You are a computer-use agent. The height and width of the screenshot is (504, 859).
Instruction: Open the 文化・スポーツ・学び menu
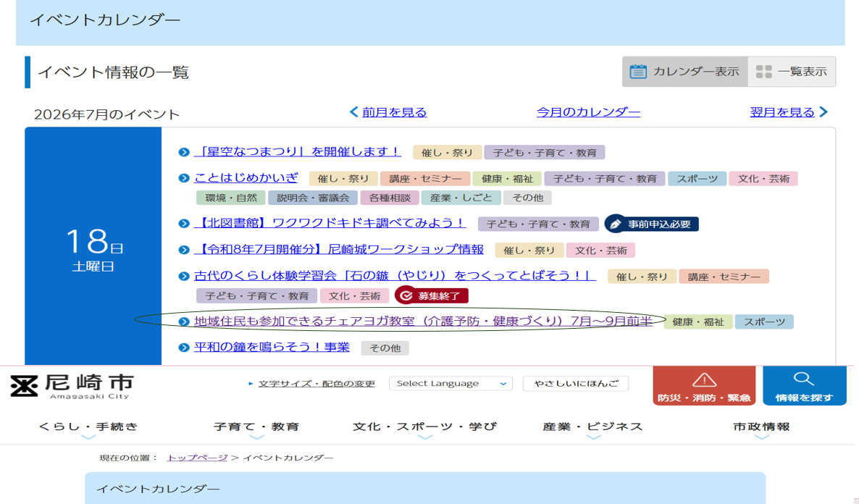tap(424, 427)
